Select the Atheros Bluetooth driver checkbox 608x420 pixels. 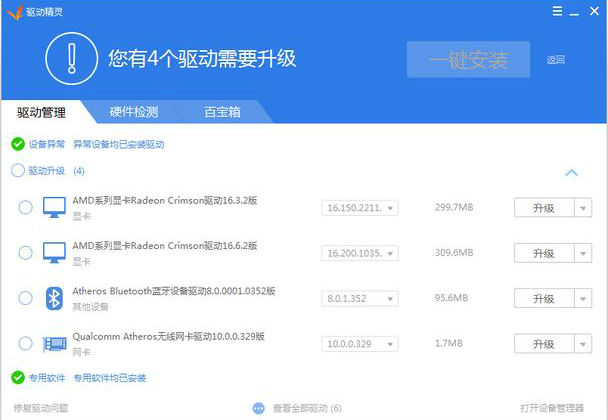pyautogui.click(x=26, y=298)
